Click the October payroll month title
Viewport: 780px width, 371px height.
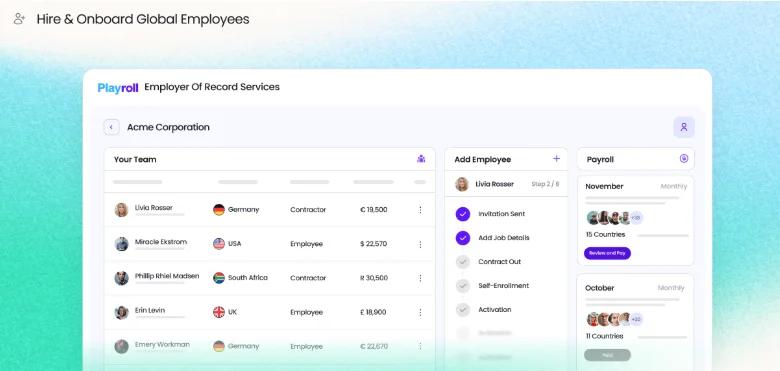599,288
